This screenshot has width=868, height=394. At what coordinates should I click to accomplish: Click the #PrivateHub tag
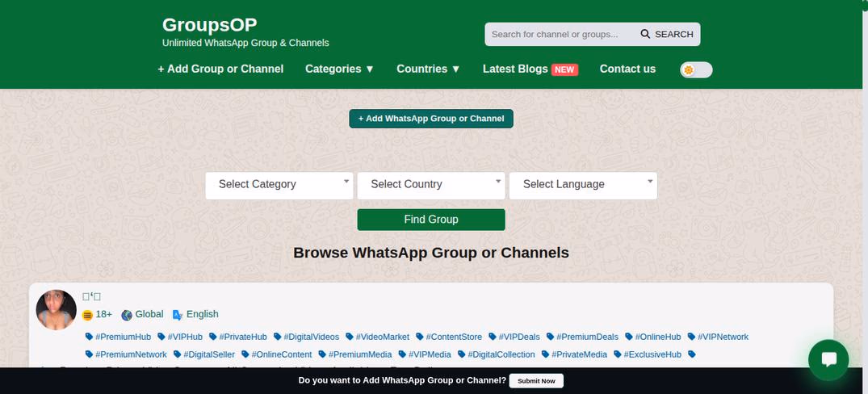pos(238,337)
